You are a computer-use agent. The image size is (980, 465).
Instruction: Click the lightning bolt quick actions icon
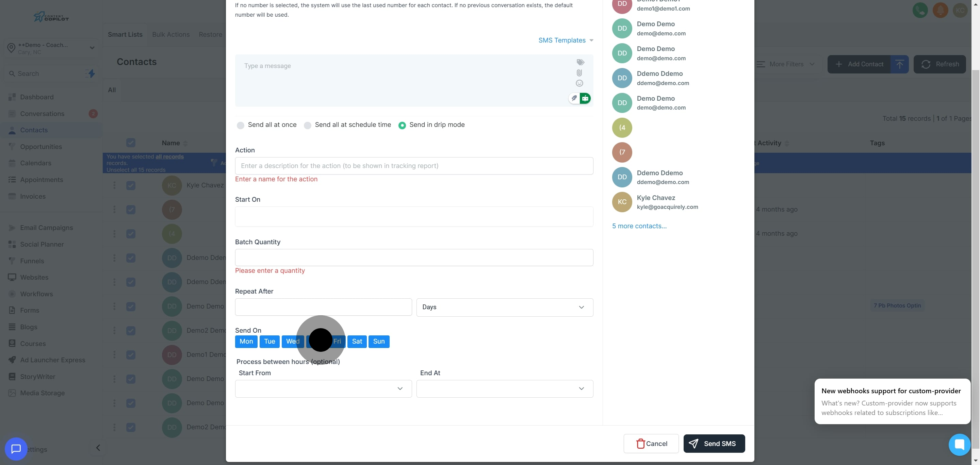(91, 74)
